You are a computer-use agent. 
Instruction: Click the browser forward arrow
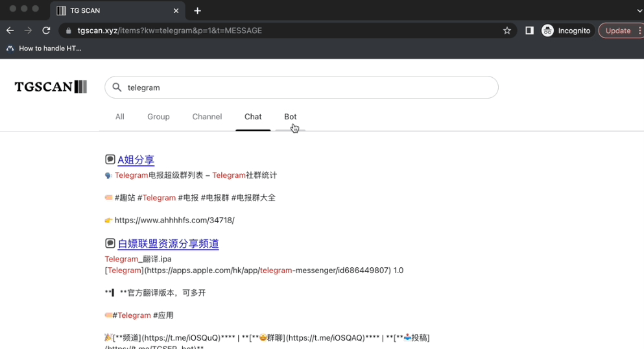click(28, 30)
